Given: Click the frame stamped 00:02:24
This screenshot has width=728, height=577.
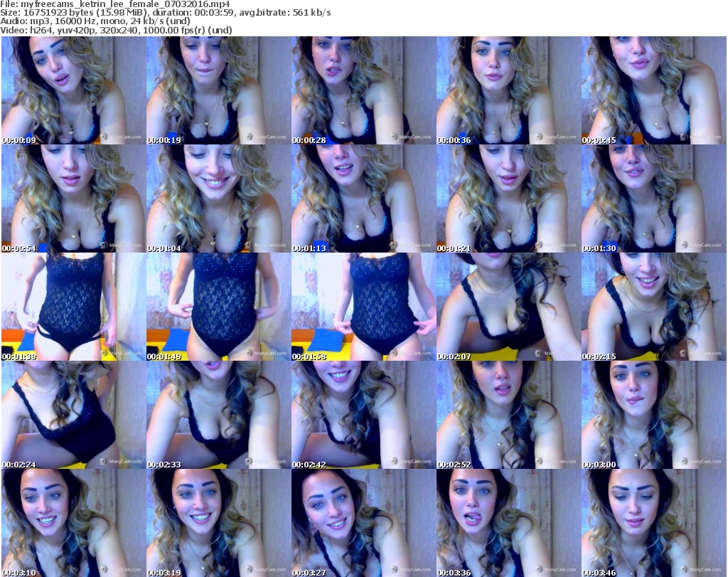Looking at the screenshot, I should 73,415.
